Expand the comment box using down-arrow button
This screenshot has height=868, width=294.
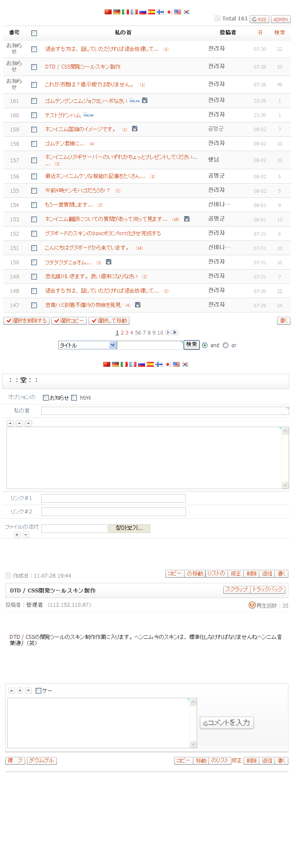[x=28, y=690]
